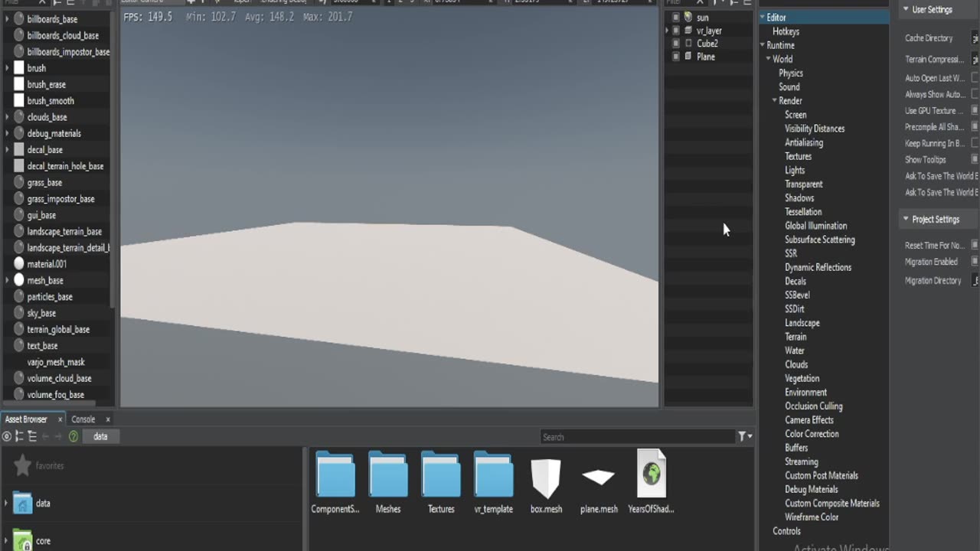The image size is (980, 551).
Task: Select the YearsOfShad... world file
Action: click(x=652, y=474)
